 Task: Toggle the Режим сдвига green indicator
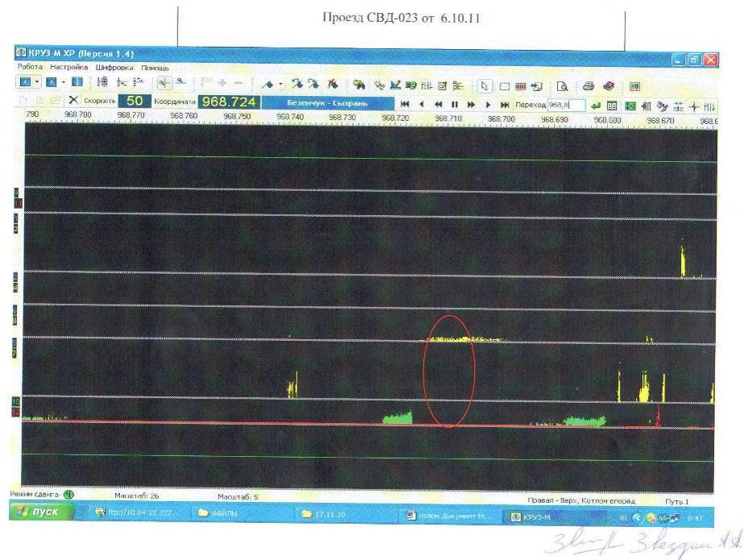[x=69, y=495]
